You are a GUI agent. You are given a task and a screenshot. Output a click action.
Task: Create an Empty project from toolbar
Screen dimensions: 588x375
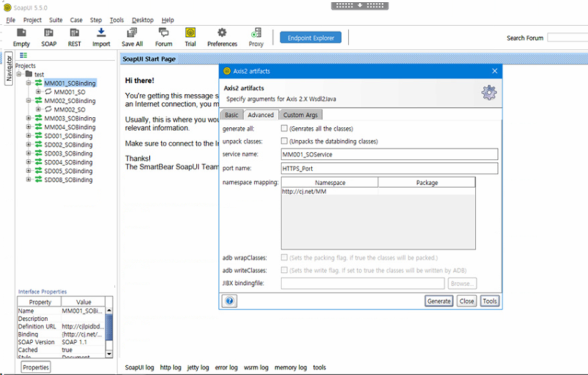coord(21,38)
